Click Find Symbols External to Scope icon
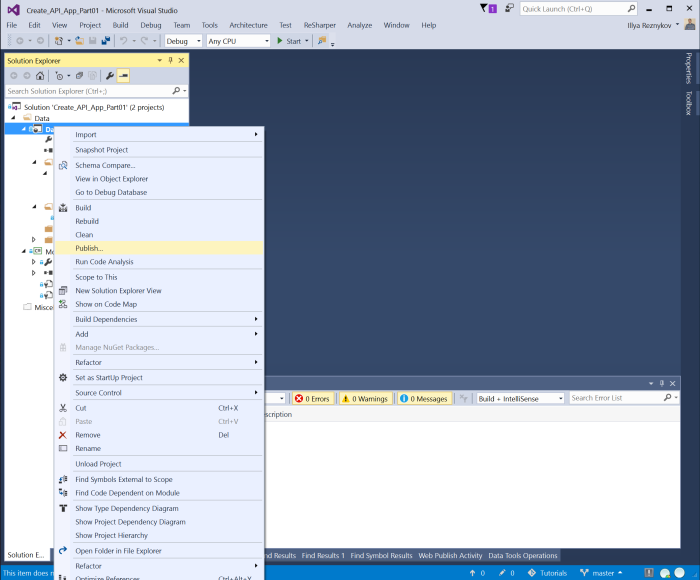Image resolution: width=700 pixels, height=580 pixels. (x=63, y=479)
